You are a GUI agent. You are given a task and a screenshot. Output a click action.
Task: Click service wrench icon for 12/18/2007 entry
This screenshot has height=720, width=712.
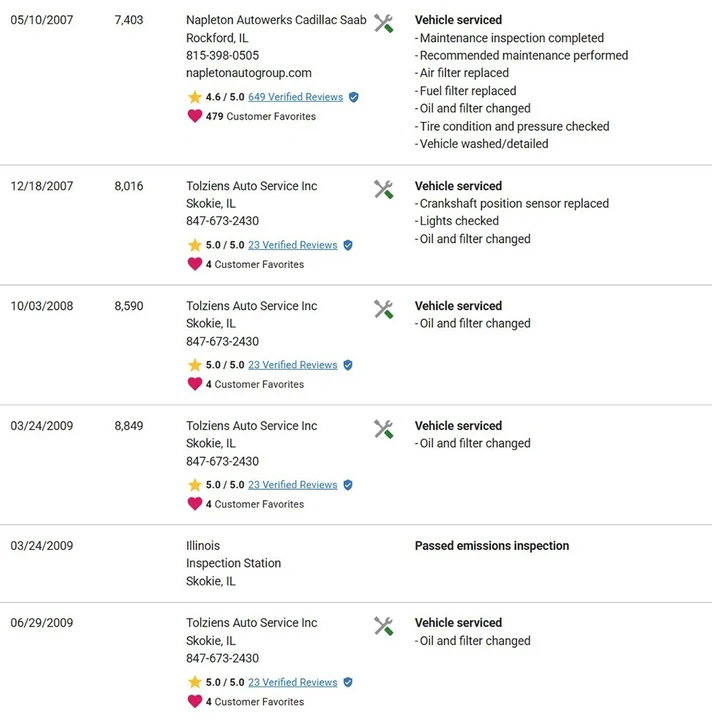(383, 189)
